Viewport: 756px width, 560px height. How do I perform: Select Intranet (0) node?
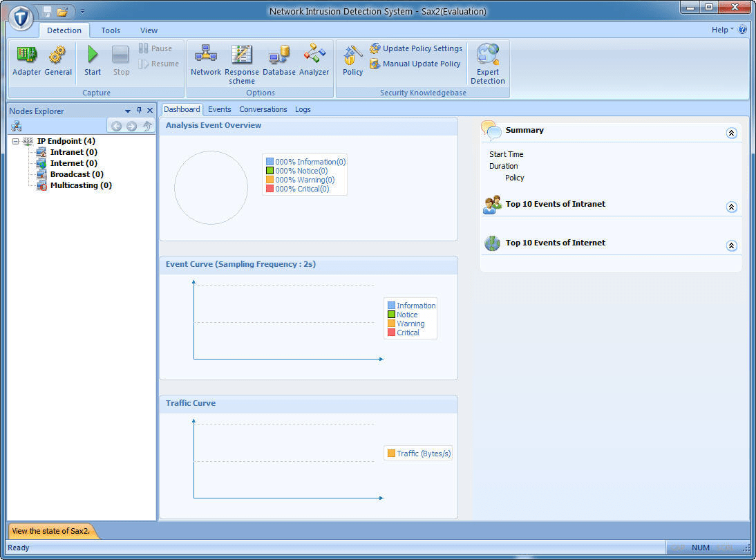73,152
